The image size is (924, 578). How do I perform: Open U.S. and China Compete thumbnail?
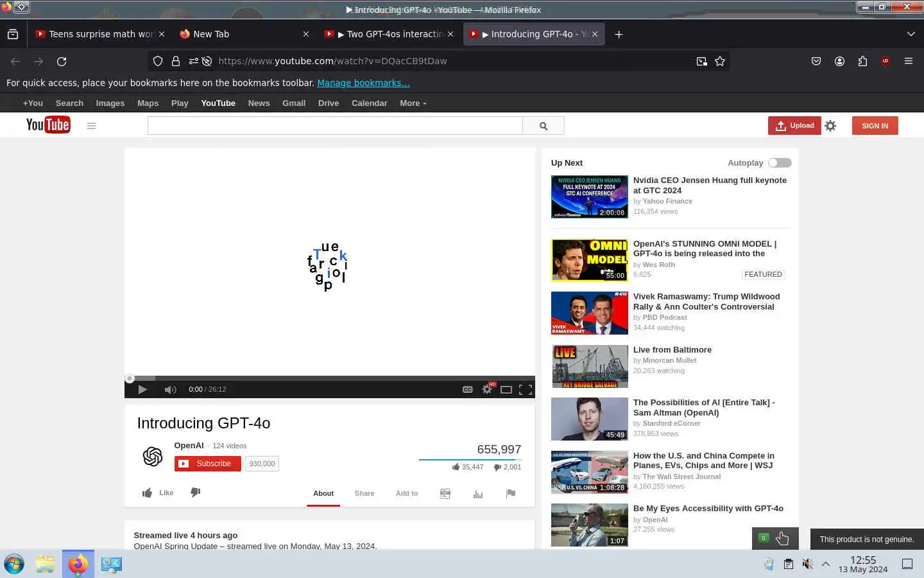(590, 472)
